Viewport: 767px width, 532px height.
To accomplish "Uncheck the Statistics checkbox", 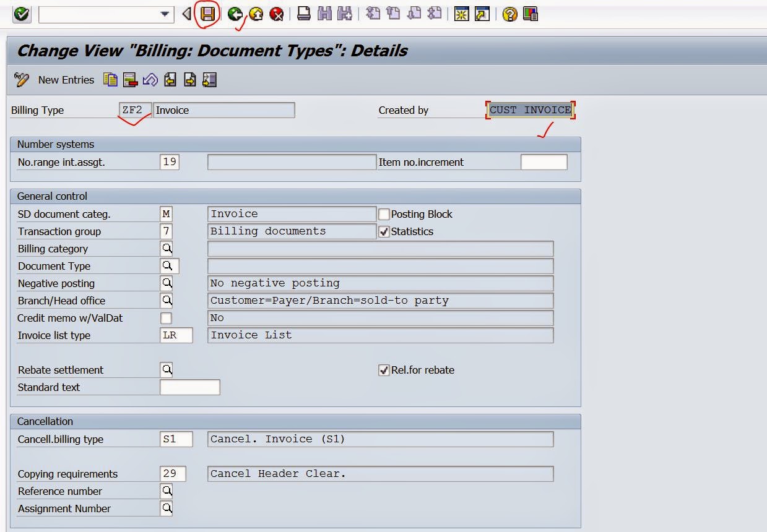I will click(384, 232).
